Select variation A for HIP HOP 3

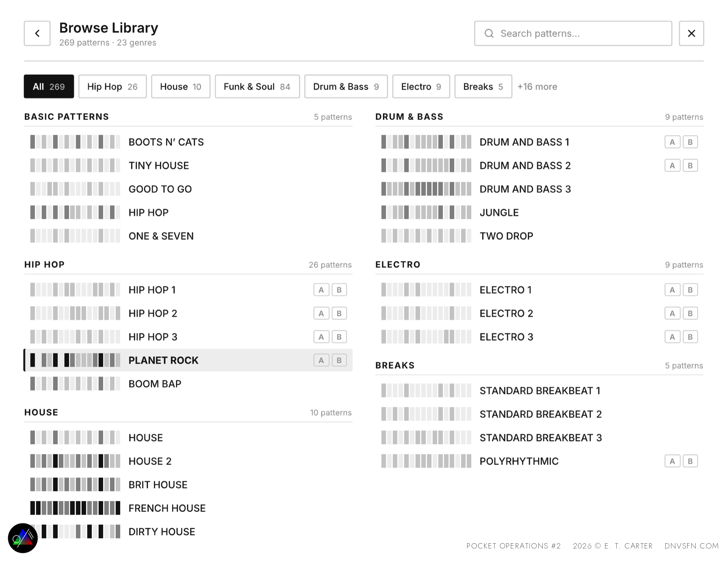click(x=321, y=337)
